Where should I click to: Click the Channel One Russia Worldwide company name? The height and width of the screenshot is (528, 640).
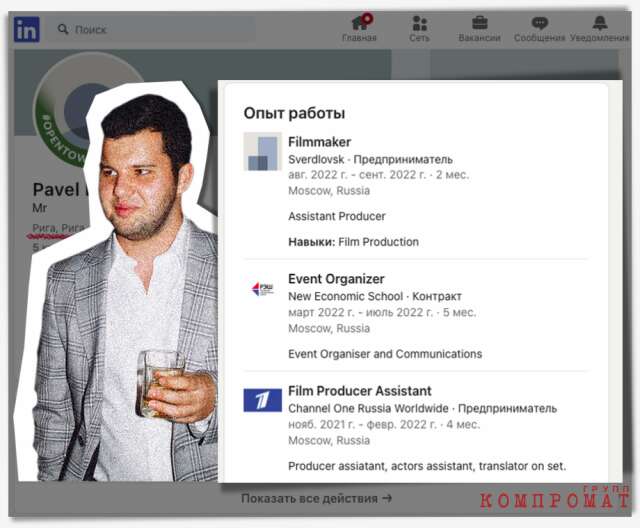(x=368, y=408)
